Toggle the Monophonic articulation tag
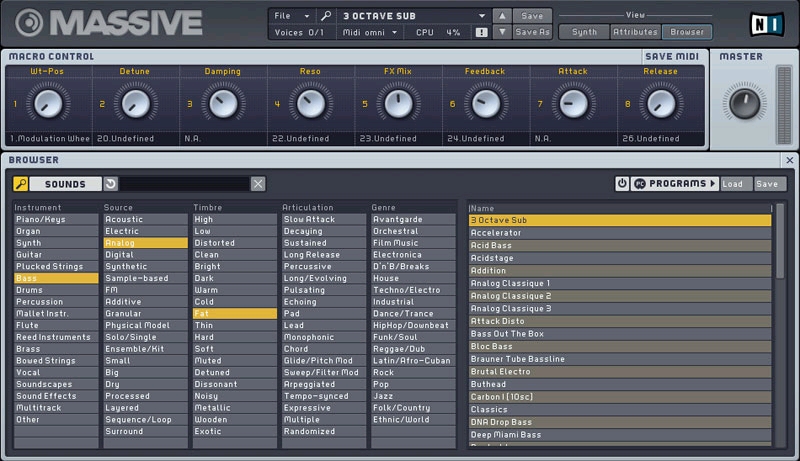The image size is (800, 461). point(324,337)
